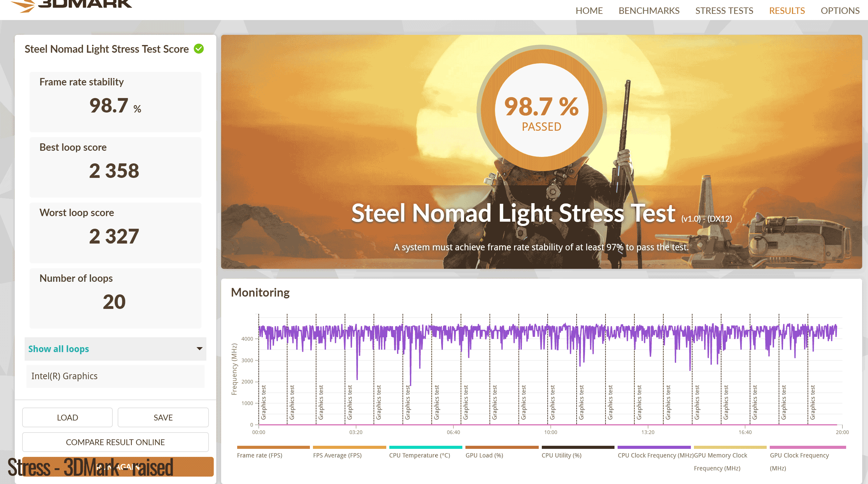Open the HOME tab
868x484 pixels.
(x=589, y=11)
